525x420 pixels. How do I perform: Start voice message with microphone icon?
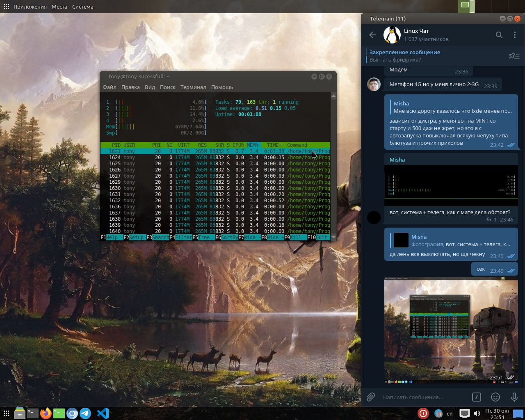coord(514,397)
